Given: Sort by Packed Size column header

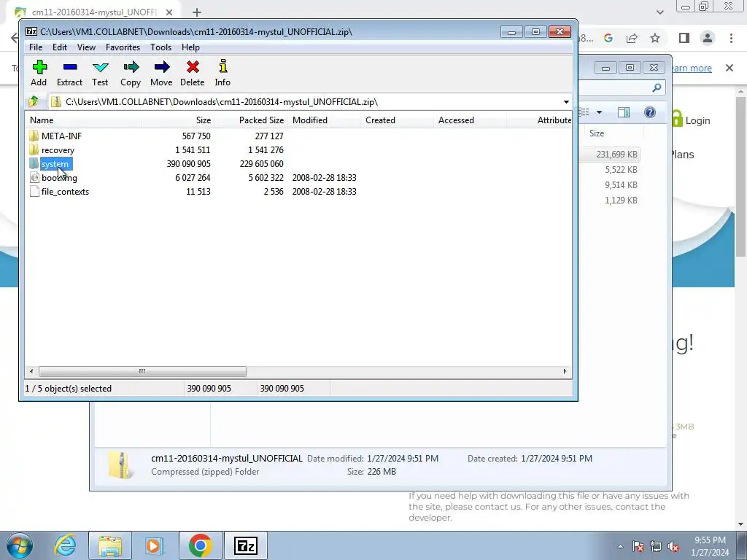Looking at the screenshot, I should [x=251, y=120].
